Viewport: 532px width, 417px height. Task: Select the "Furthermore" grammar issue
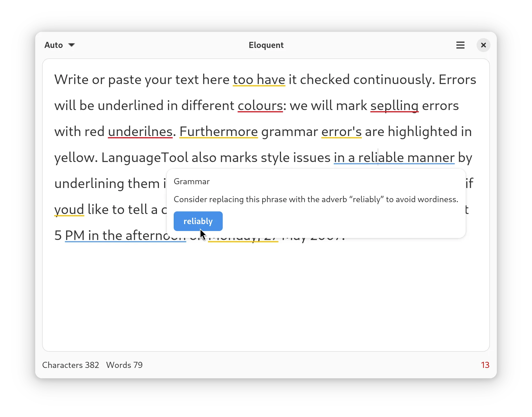[x=218, y=131]
